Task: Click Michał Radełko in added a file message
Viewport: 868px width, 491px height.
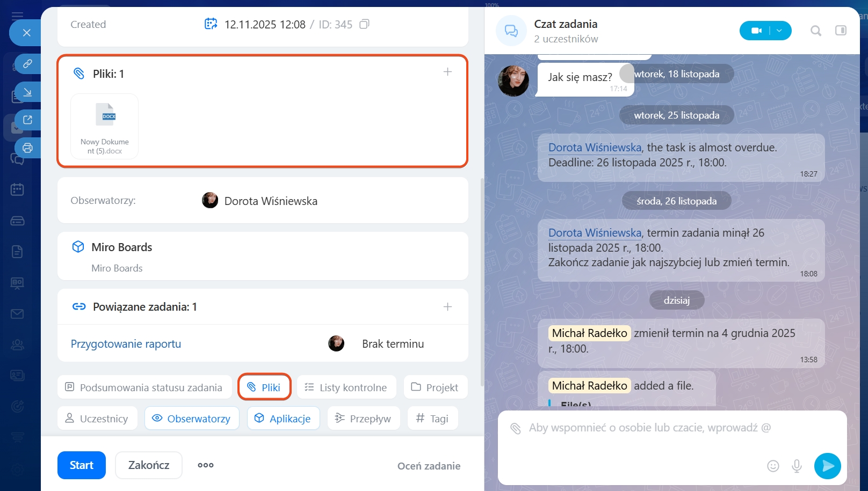Action: pyautogui.click(x=589, y=386)
